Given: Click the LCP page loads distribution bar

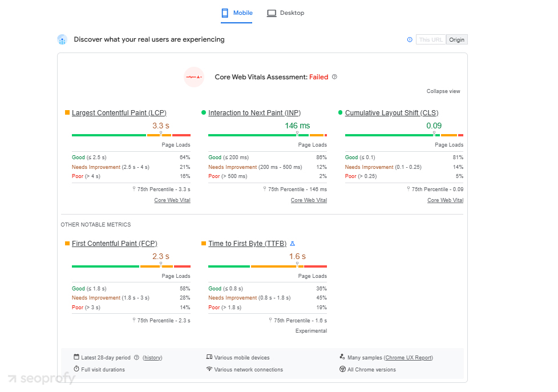Looking at the screenshot, I should point(131,135).
